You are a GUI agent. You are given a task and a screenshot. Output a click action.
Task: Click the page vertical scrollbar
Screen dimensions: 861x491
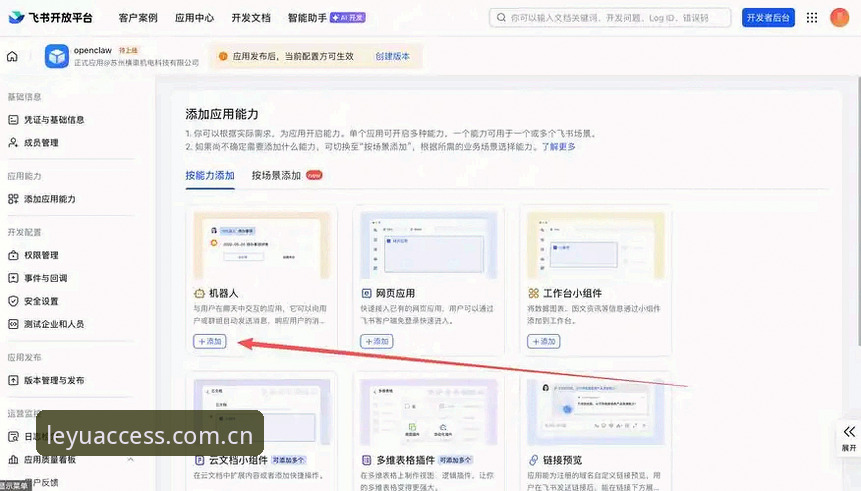[858, 211]
